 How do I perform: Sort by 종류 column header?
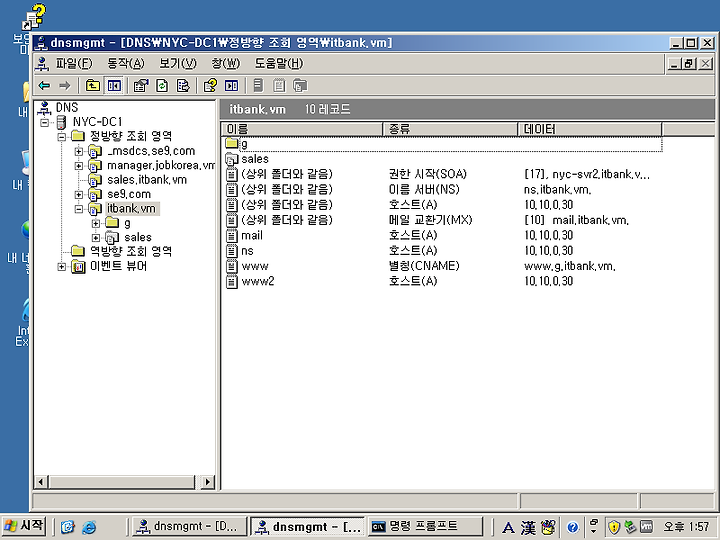pyautogui.click(x=450, y=129)
